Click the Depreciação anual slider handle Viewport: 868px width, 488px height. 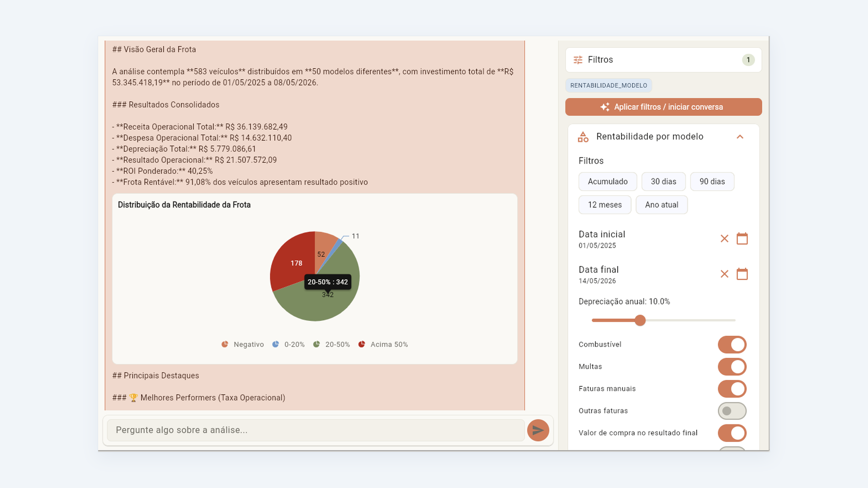click(640, 320)
